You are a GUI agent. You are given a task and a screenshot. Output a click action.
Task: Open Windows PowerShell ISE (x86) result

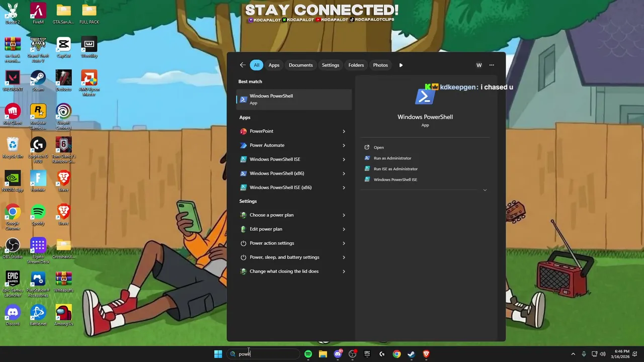pos(280,188)
